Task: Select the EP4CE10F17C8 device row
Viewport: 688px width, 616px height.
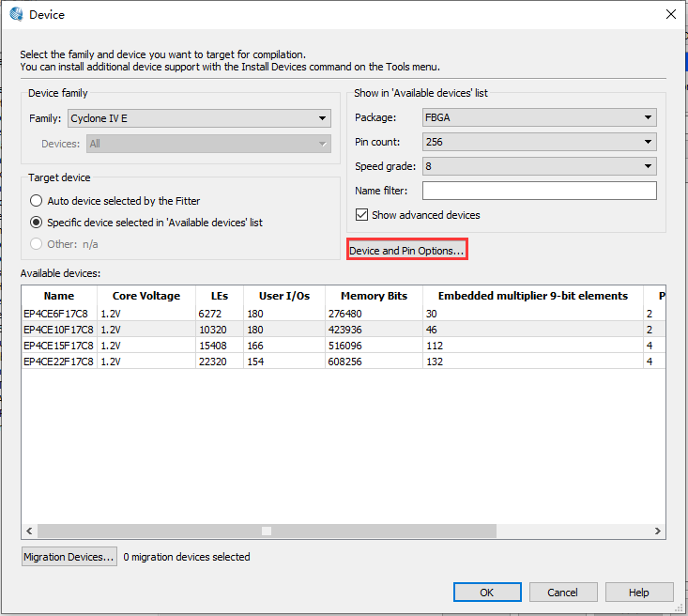Action: pos(58,330)
